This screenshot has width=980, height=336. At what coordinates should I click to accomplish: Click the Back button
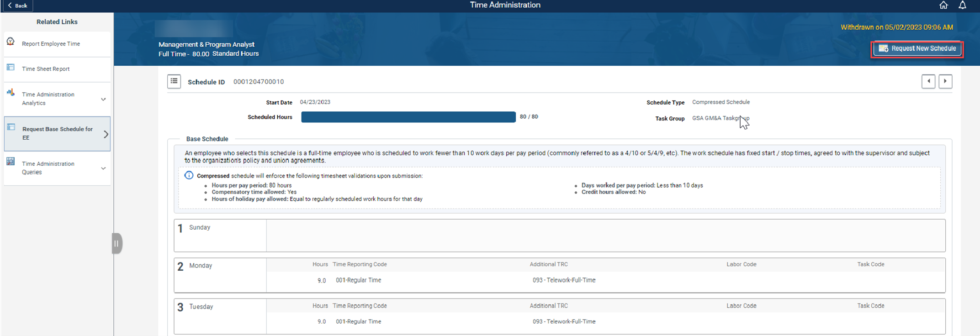pos(17,5)
